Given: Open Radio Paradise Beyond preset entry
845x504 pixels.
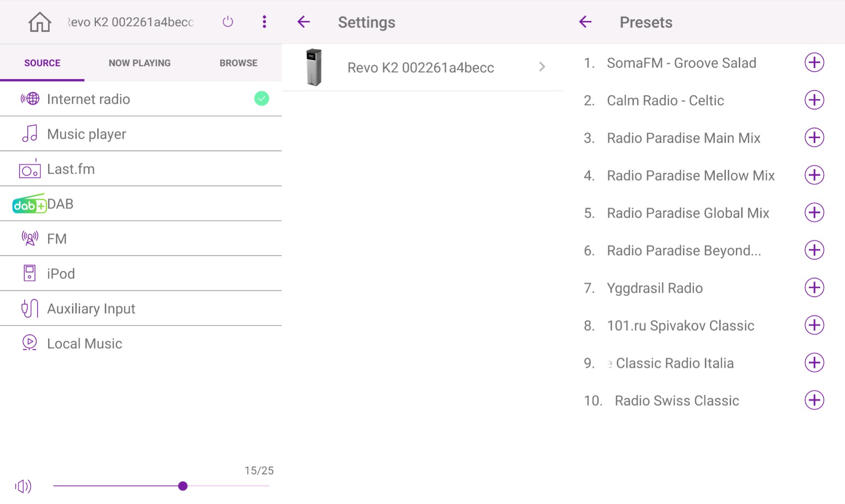Looking at the screenshot, I should 684,251.
